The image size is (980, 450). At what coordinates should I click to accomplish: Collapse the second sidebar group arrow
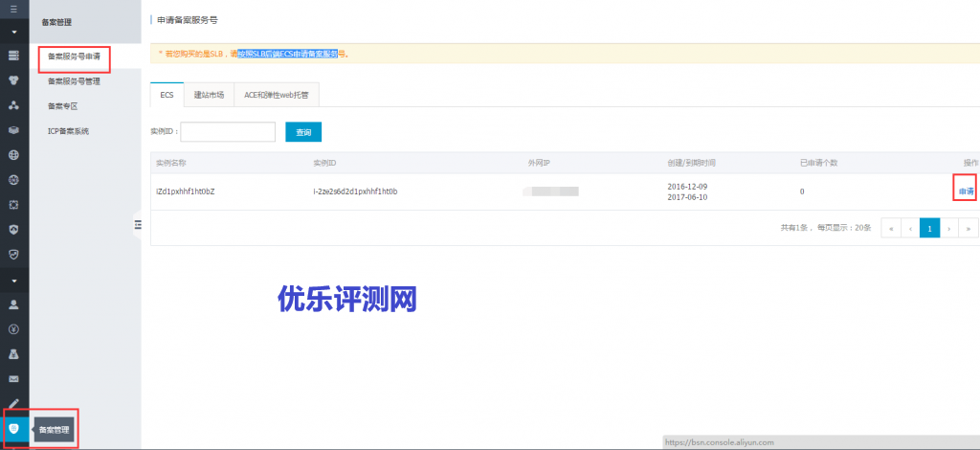[x=13, y=281]
